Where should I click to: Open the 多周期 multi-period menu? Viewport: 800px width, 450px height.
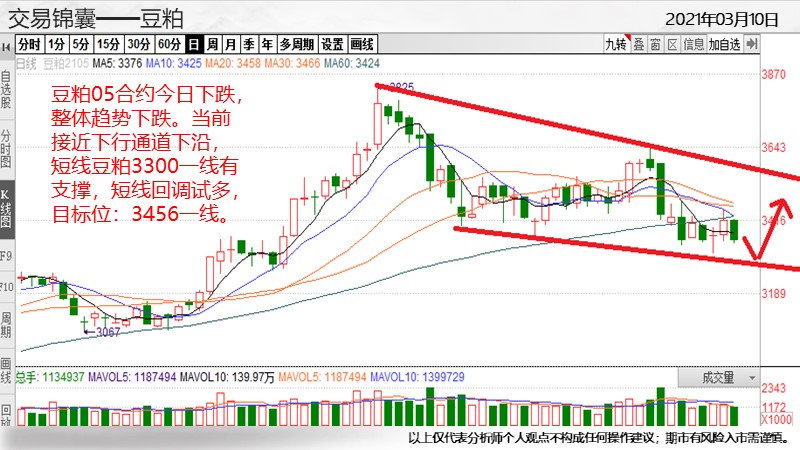click(297, 44)
